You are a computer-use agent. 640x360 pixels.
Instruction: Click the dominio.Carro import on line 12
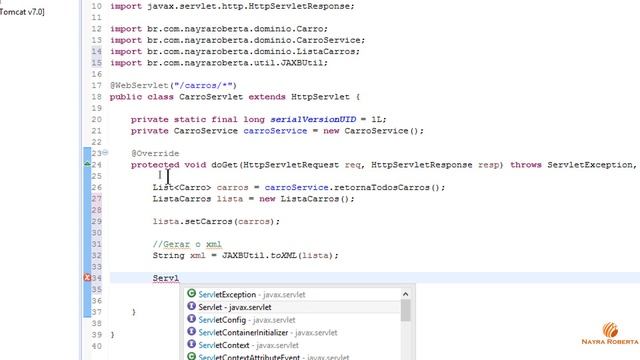[219, 29]
